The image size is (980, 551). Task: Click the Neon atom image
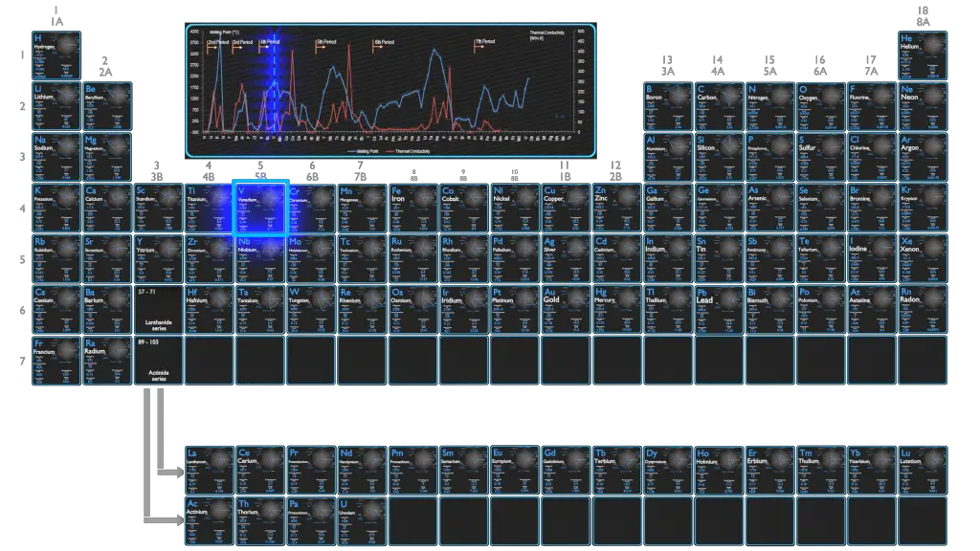(x=932, y=97)
